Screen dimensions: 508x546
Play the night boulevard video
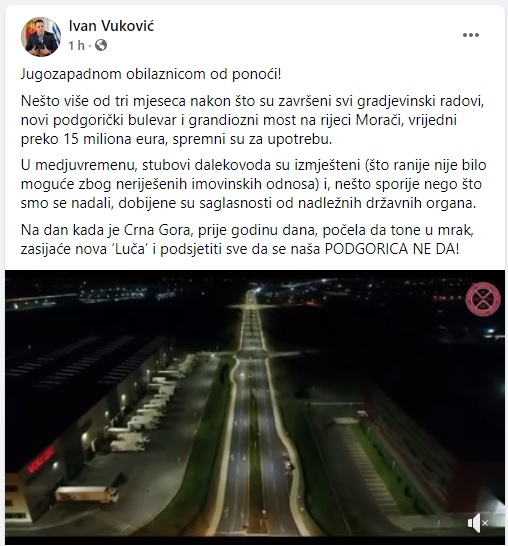255,405
